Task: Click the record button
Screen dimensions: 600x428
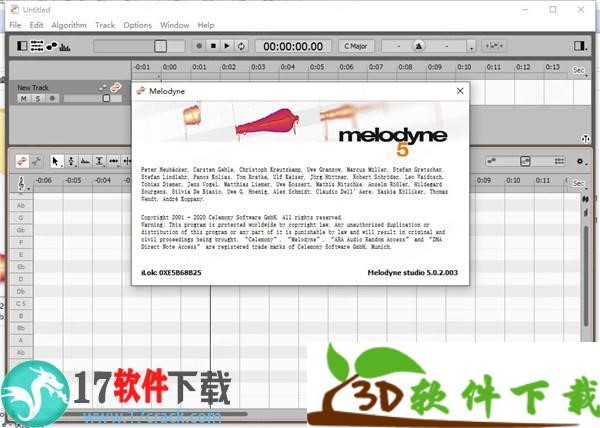Action: pos(199,46)
